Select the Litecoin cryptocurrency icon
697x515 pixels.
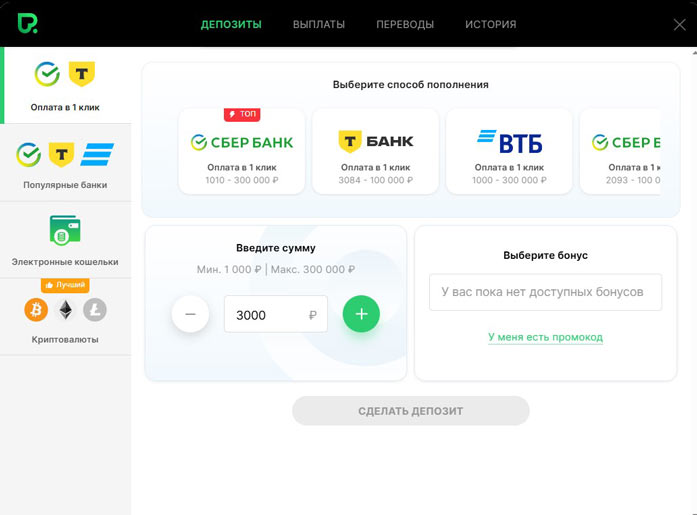95,310
